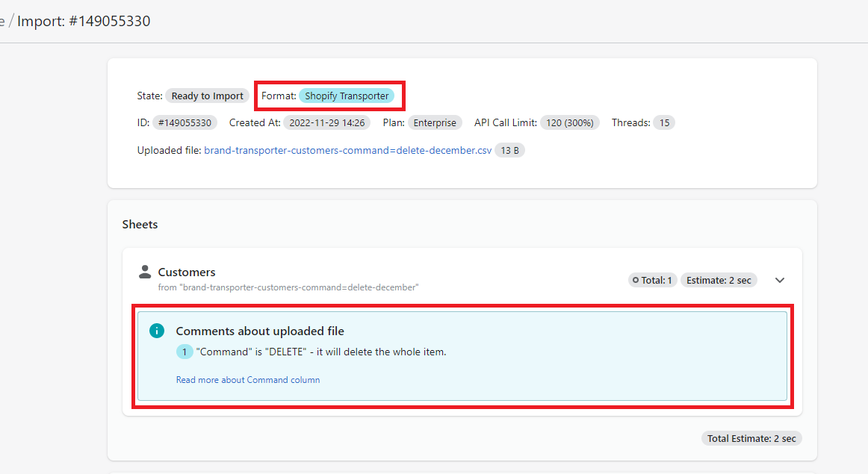Click the Threads 15 badge
The width and height of the screenshot is (868, 474).
pos(663,122)
